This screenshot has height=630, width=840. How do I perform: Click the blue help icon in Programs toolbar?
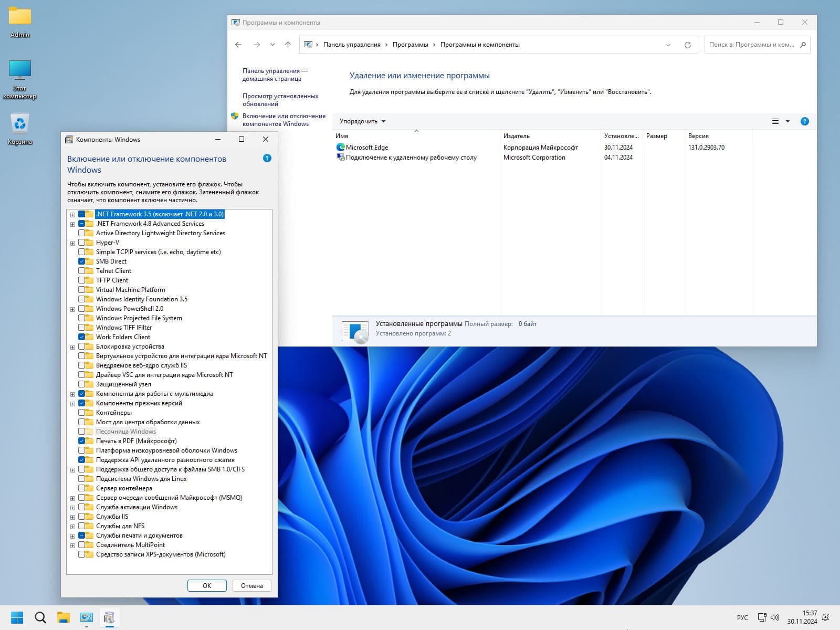(x=804, y=121)
